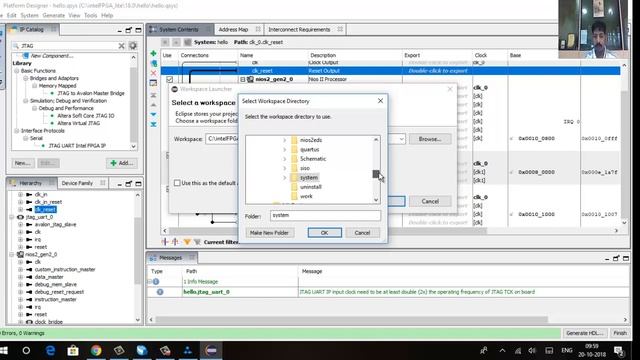This screenshot has height=360, width=640.
Task: Cancel the Workspace Launcher dialog
Action: 430,201
